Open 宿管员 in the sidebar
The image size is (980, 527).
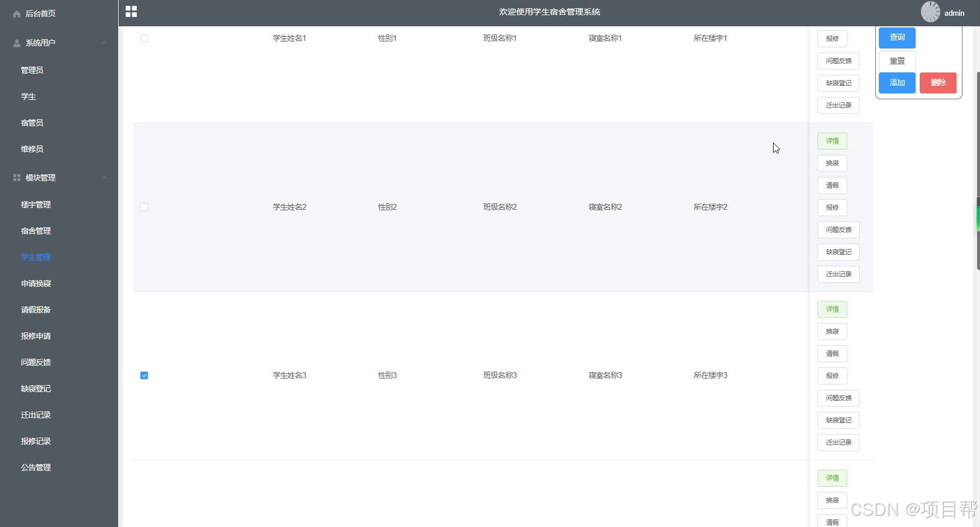tap(32, 123)
